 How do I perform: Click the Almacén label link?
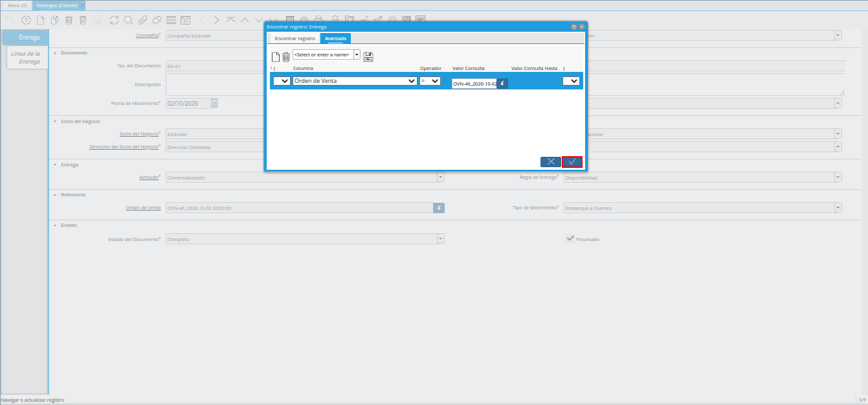(149, 177)
